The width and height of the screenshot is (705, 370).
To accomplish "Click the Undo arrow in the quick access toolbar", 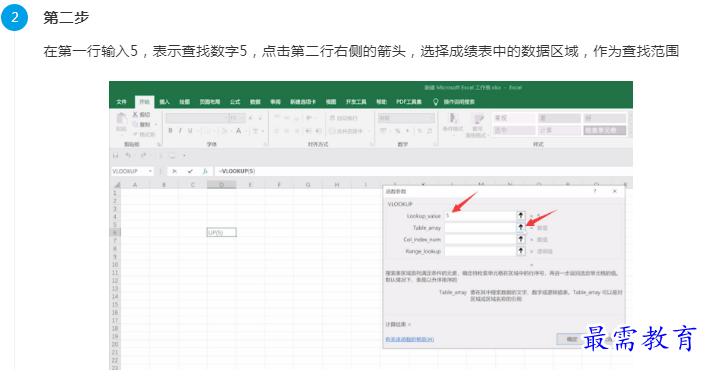I will (128, 156).
